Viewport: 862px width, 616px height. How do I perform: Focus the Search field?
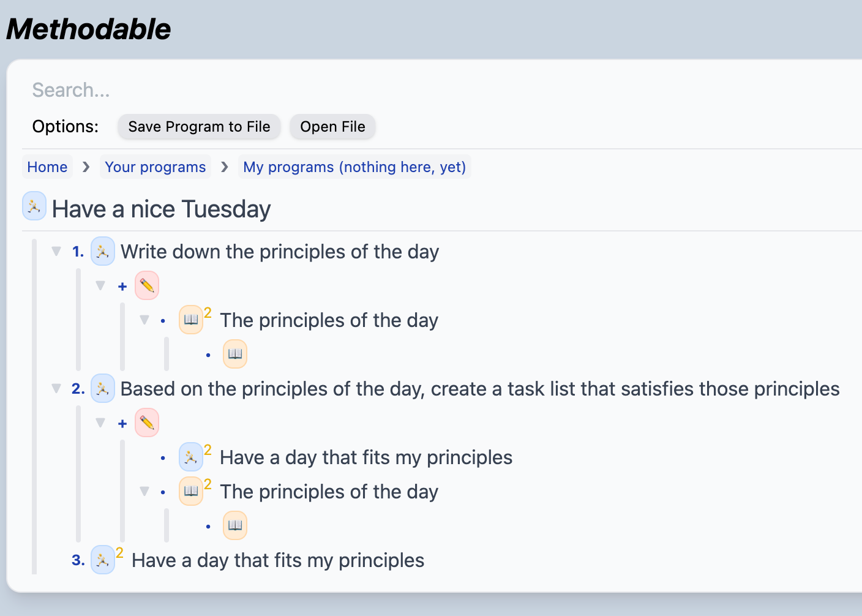pyautogui.click(x=245, y=90)
